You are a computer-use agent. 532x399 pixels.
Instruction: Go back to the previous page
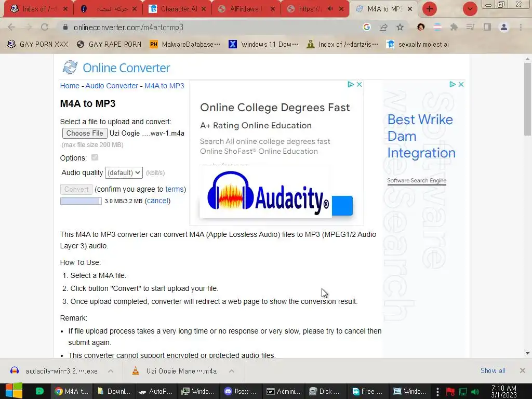point(11,27)
